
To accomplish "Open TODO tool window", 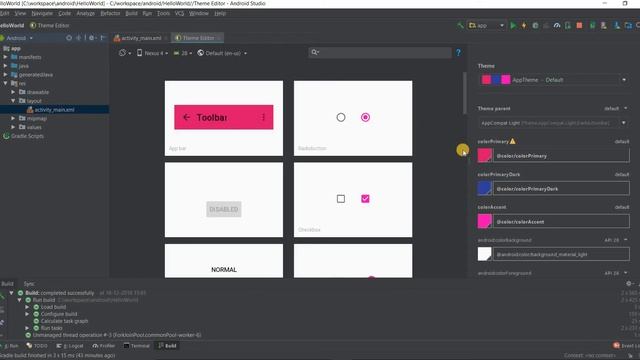I will 37,346.
